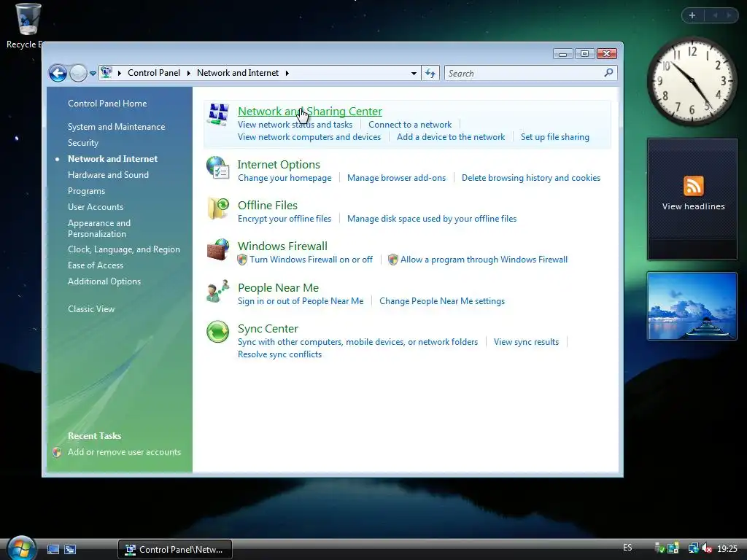
Task: Click Add a device to the network
Action: click(451, 137)
